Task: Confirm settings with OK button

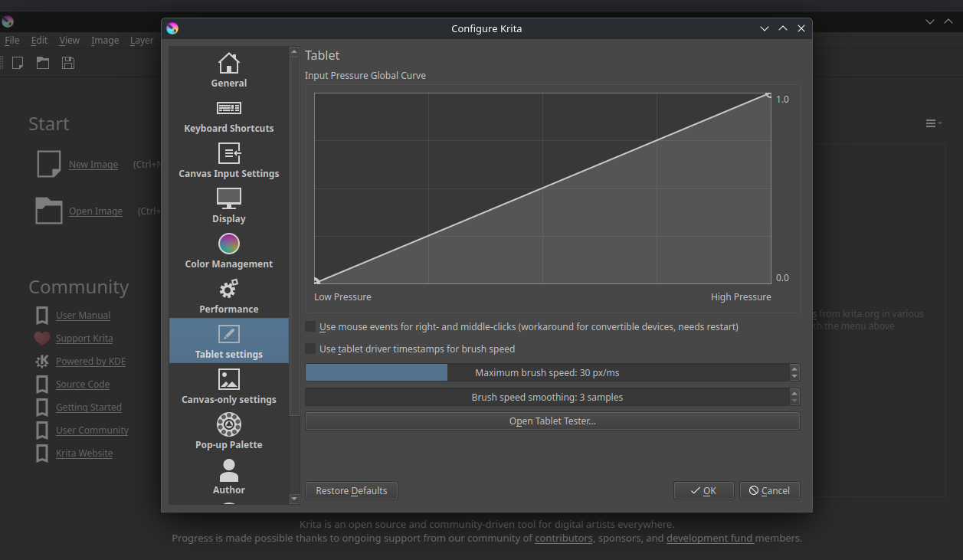Action: (x=703, y=490)
